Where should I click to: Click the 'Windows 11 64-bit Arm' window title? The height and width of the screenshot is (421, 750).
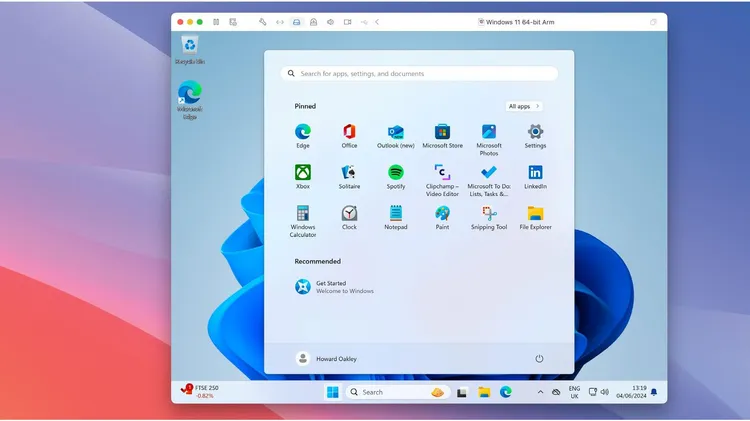[x=520, y=22]
